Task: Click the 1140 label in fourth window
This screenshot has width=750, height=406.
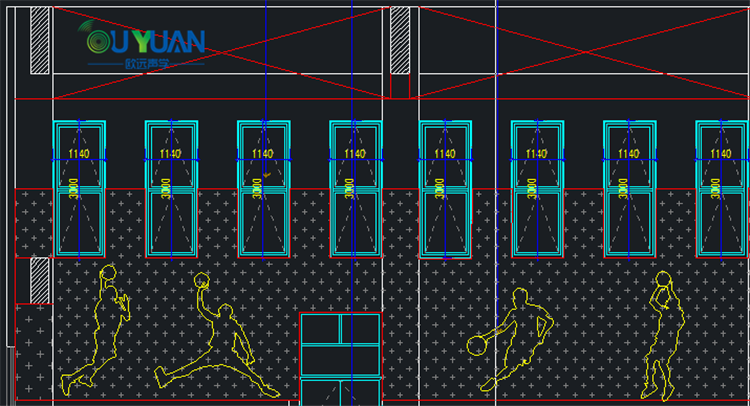Action: coord(355,154)
